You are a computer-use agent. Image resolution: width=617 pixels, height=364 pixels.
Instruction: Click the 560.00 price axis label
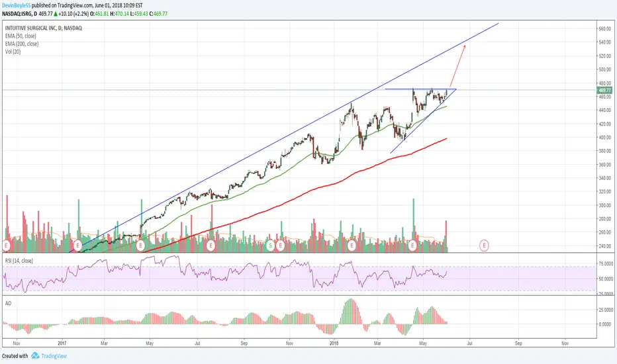605,28
